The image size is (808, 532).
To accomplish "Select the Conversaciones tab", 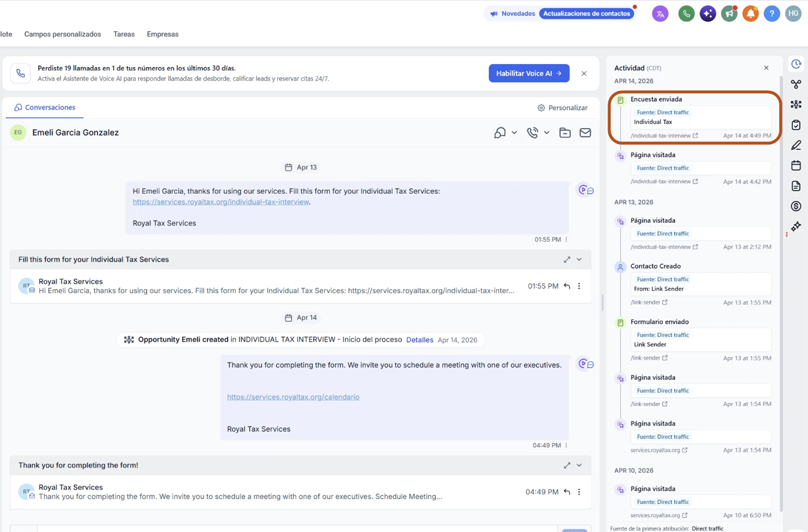I will click(44, 107).
